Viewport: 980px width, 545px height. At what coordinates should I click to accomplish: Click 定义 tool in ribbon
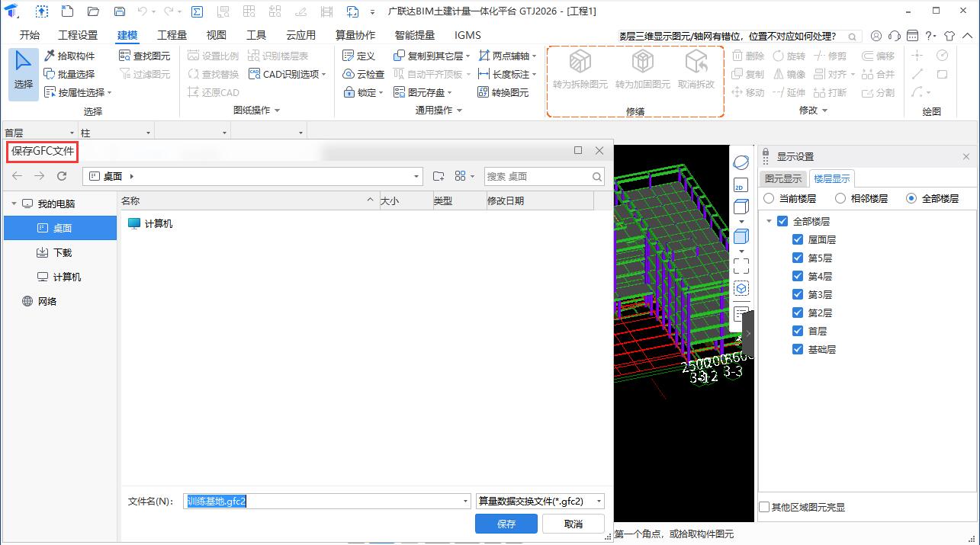click(358, 56)
